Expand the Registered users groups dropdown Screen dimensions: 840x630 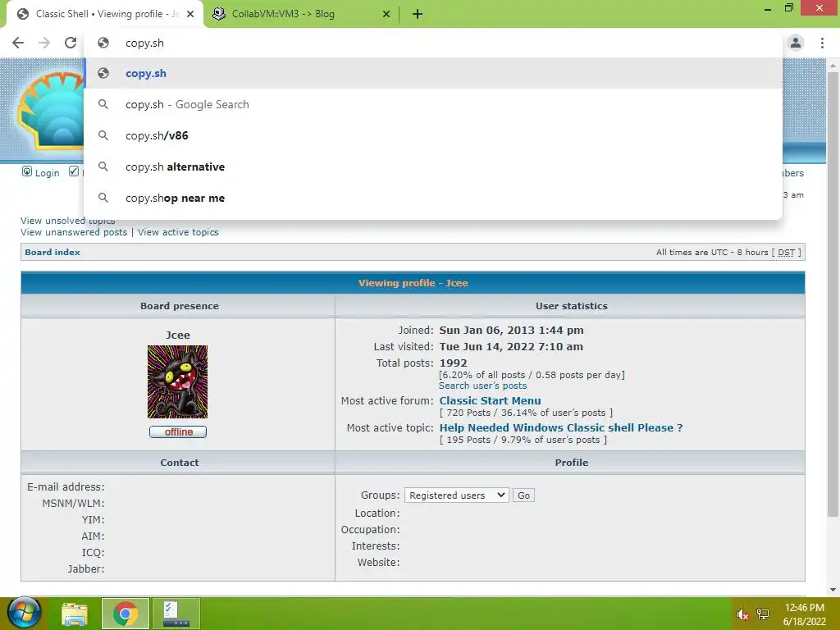[456, 495]
